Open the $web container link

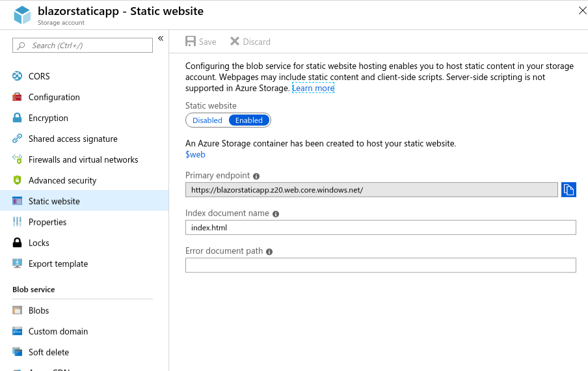click(195, 154)
